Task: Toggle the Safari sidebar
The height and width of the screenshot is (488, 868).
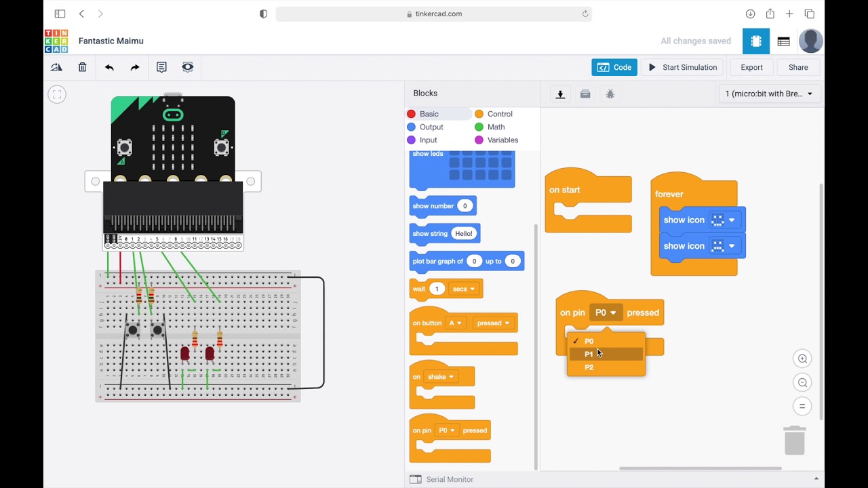Action: (60, 14)
